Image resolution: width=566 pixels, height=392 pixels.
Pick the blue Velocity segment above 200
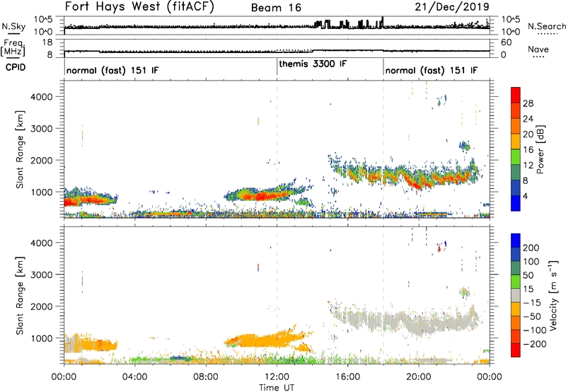(516, 241)
